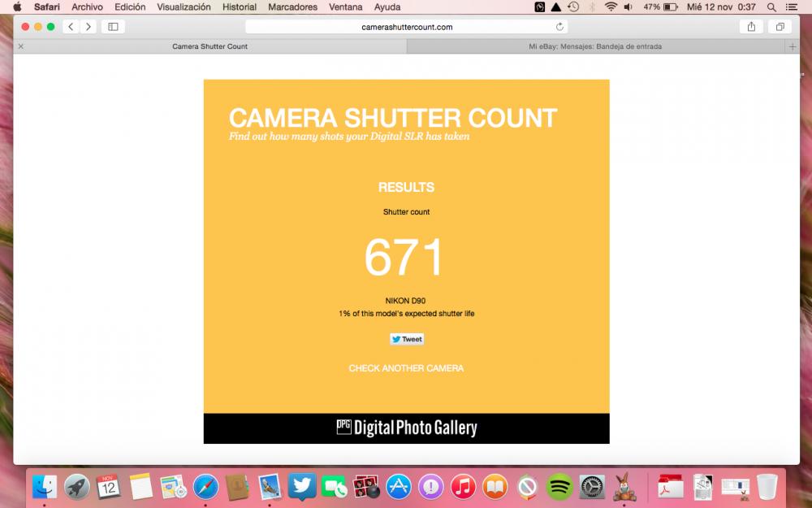Open Notes from the Dock

pos(140,487)
